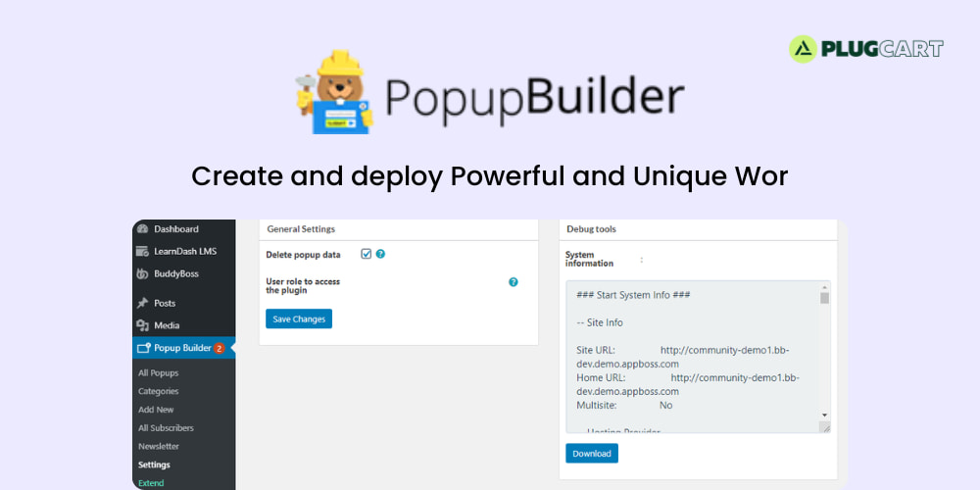Viewport: 980px width, 490px height.
Task: Click the LearnDash LMS sidebar icon
Action: (x=143, y=252)
